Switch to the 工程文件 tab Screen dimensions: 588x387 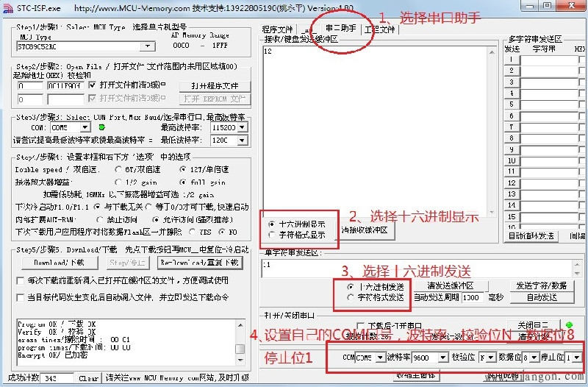coord(380,29)
